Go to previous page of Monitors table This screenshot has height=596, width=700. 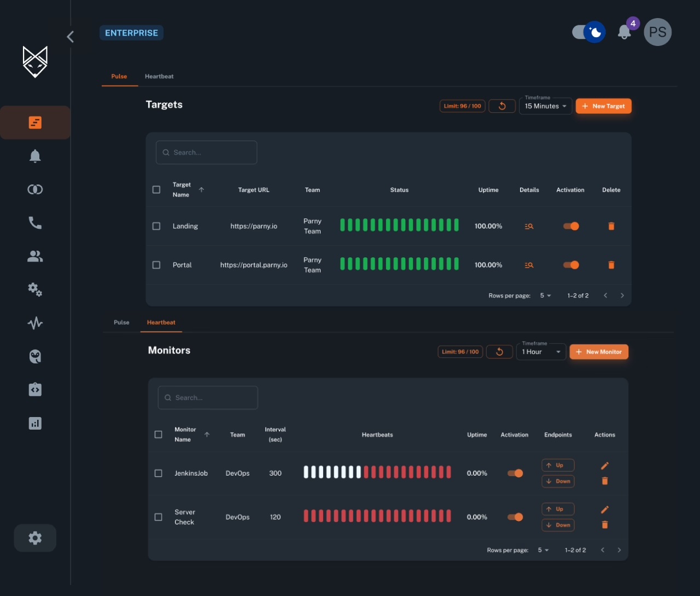(x=603, y=550)
